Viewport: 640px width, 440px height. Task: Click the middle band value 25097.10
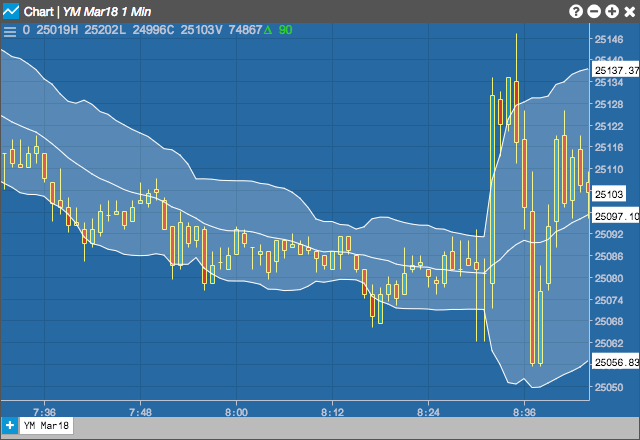click(616, 216)
